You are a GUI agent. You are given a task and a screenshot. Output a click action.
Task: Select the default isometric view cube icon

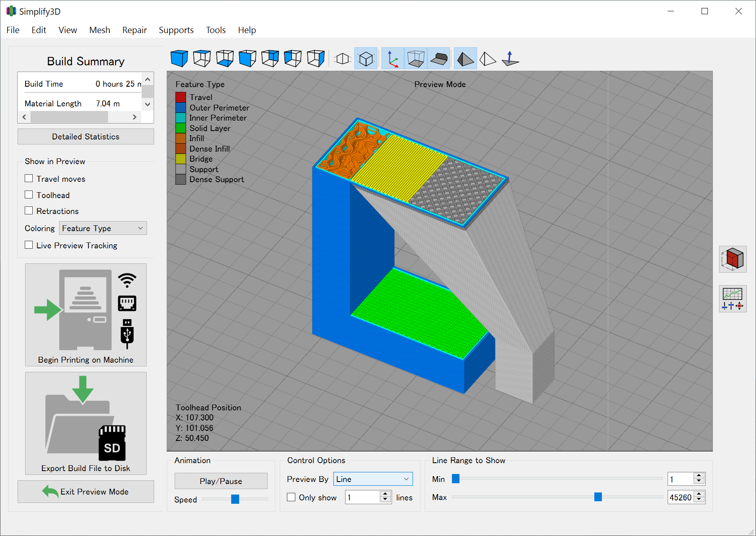(179, 59)
